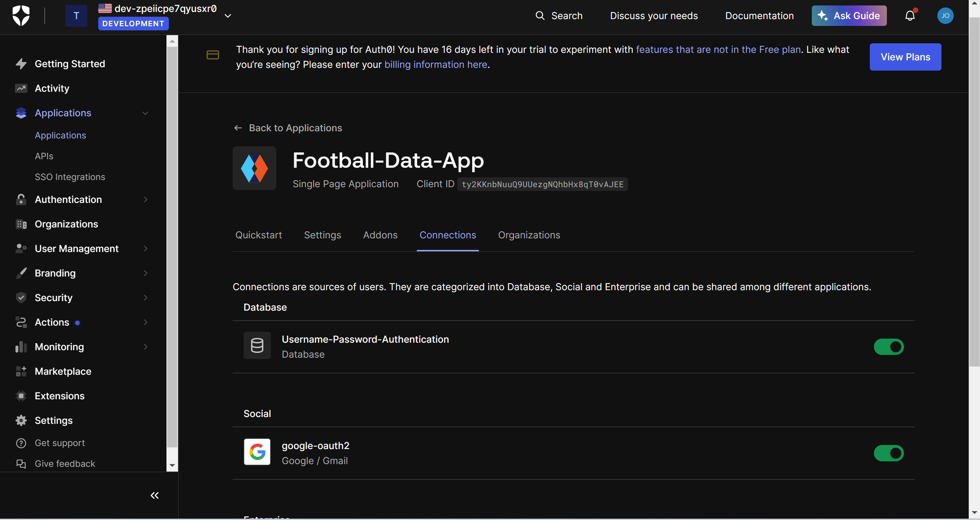Click the Getting Started lightning icon
Viewport: 980px width, 520px height.
coord(21,63)
